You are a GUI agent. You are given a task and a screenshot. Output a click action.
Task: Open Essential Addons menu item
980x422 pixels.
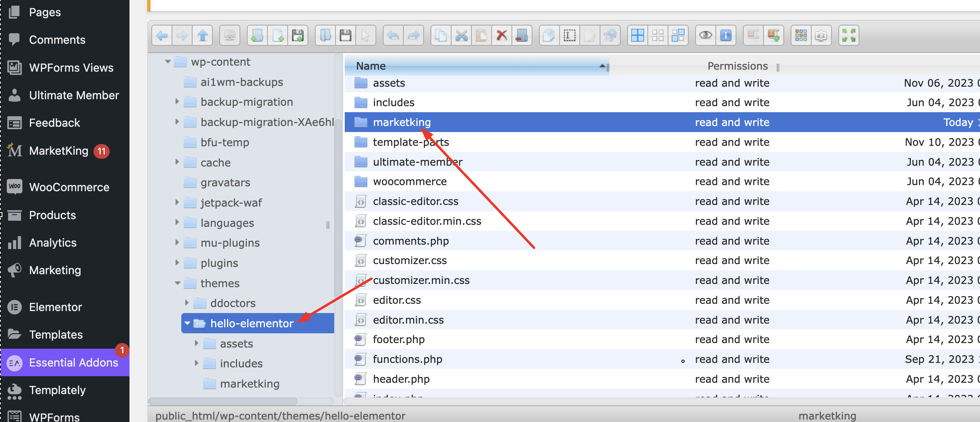pos(65,362)
